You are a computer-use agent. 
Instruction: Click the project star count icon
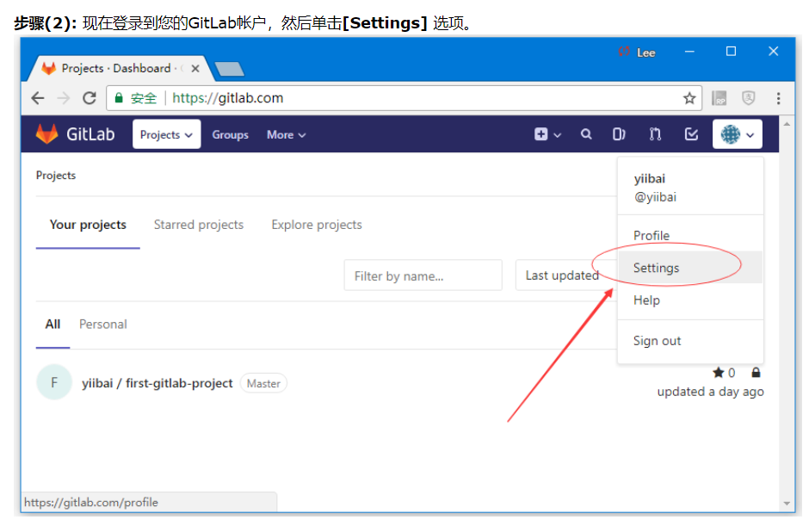point(718,373)
